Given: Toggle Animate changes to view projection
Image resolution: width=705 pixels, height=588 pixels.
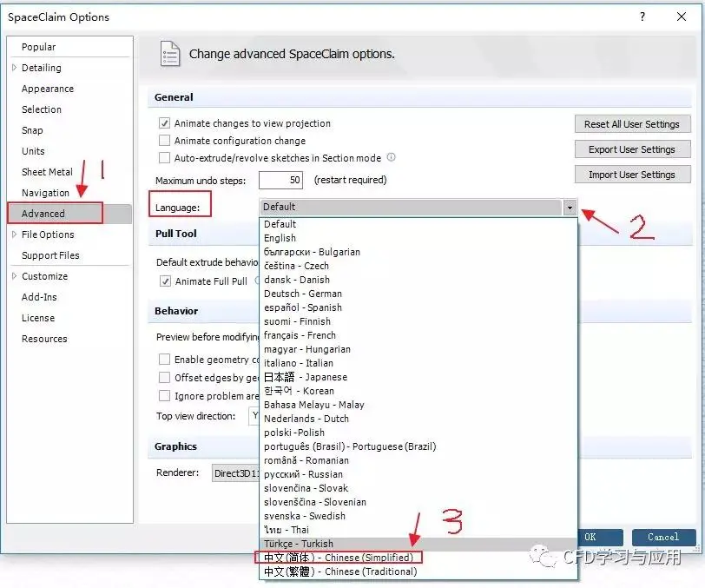Looking at the screenshot, I should coord(165,123).
